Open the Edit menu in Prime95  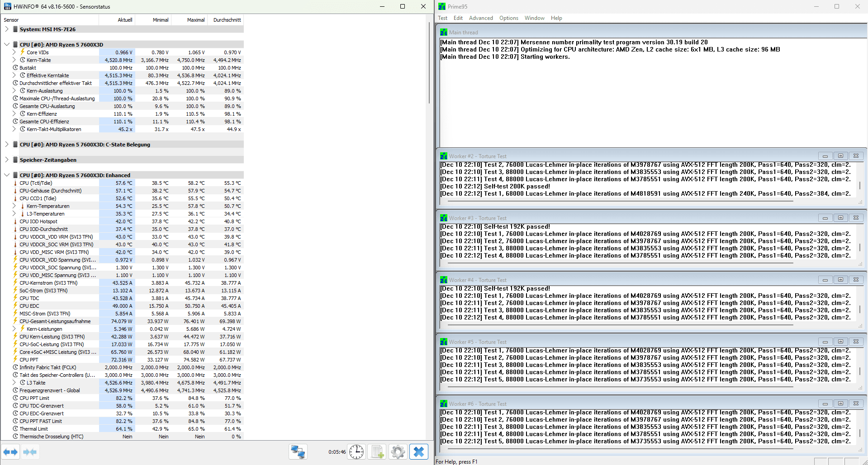[x=458, y=18]
